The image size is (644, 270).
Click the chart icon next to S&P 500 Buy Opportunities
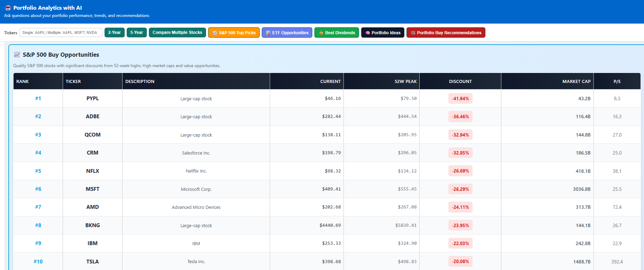click(17, 55)
